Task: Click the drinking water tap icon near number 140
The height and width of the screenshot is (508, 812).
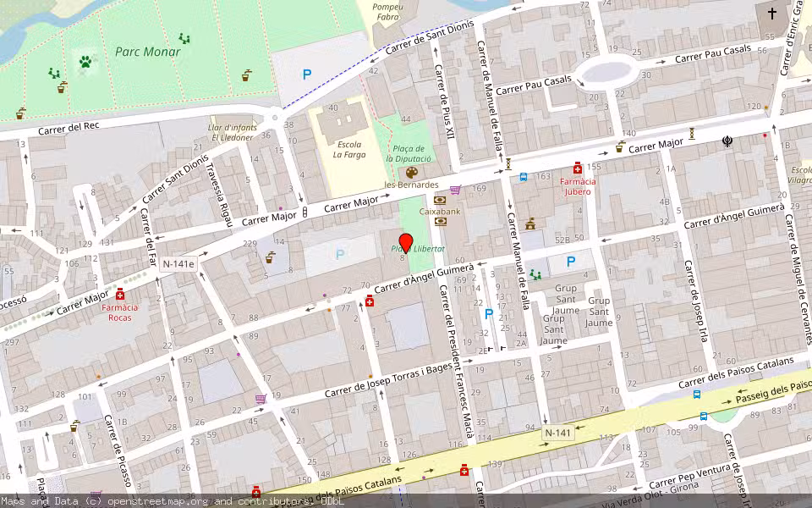Action: pyautogui.click(x=620, y=146)
